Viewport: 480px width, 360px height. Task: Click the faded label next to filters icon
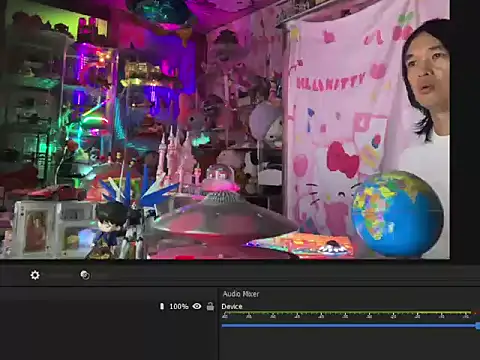102,276
